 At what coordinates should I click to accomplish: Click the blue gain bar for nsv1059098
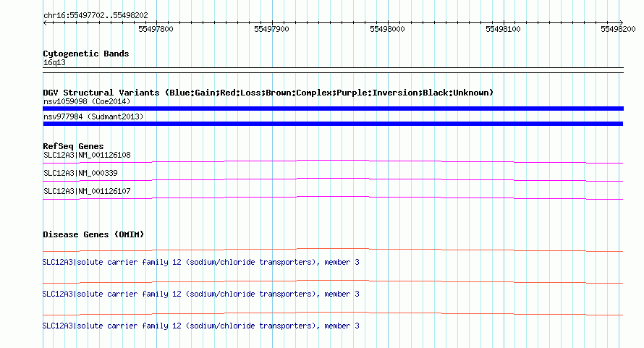[333, 109]
